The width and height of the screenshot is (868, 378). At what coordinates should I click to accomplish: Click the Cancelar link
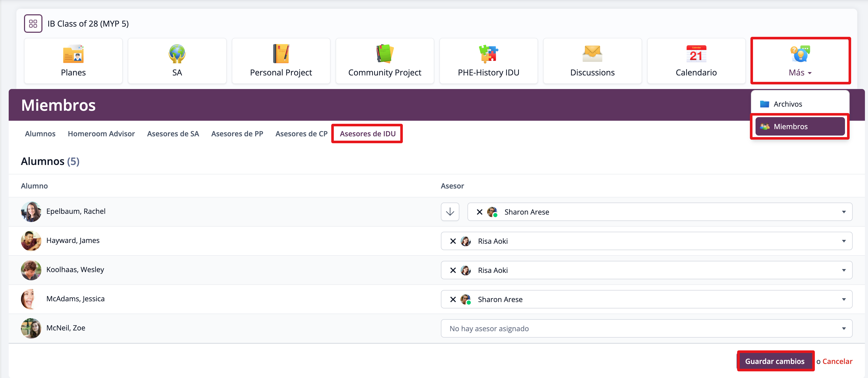click(x=837, y=361)
